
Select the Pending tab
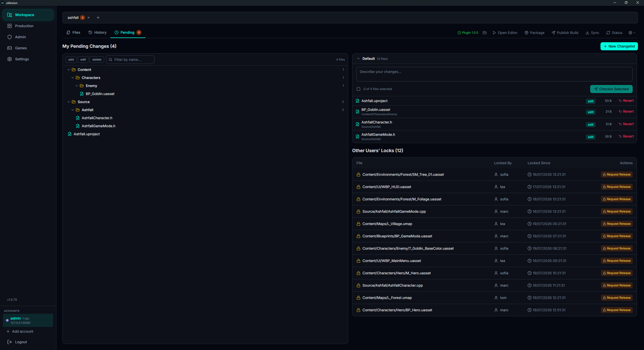[x=128, y=32]
